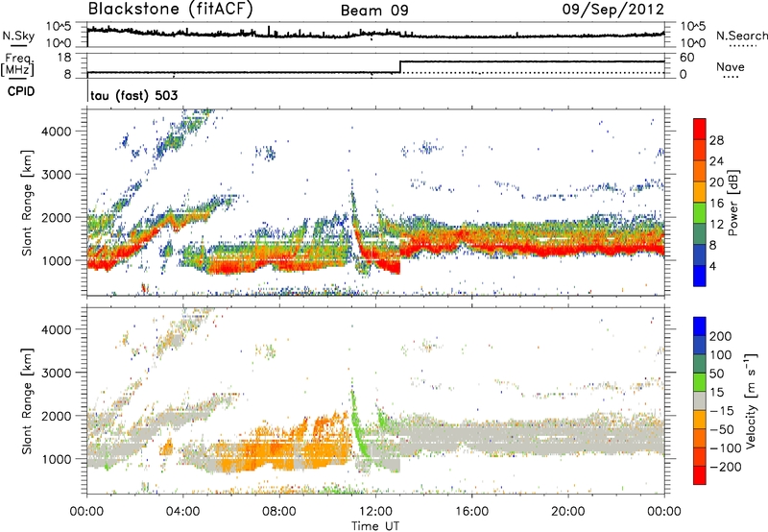Click the "-50" velocity colorbar label
This screenshot has width=768, height=532.
click(x=722, y=429)
